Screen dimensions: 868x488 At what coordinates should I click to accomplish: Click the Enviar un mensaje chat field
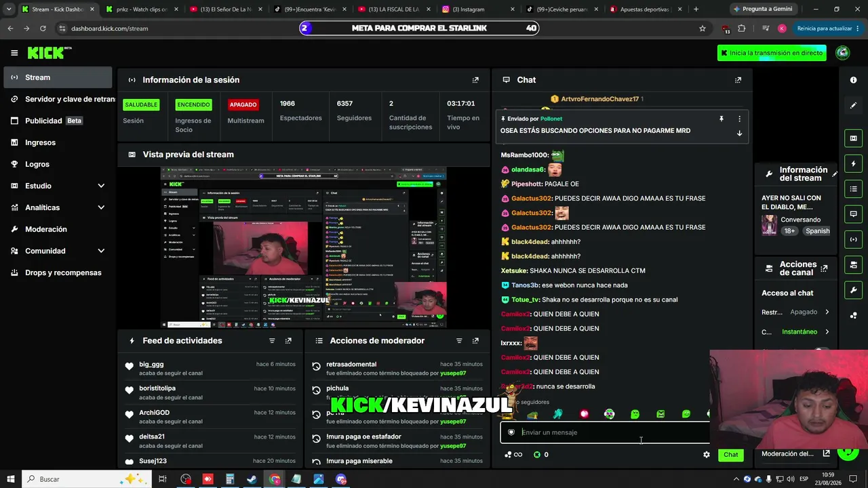pyautogui.click(x=605, y=432)
